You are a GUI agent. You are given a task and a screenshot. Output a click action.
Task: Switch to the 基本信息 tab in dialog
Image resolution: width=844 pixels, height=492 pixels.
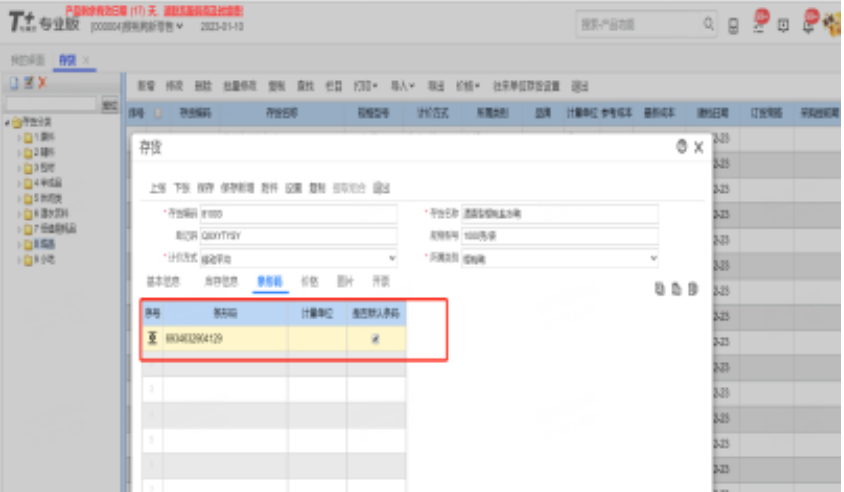164,282
